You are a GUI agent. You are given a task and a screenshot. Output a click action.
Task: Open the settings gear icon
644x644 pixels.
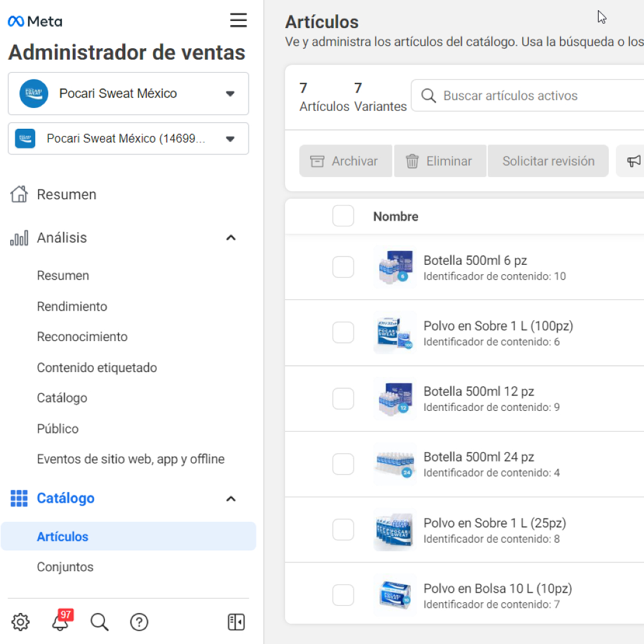click(x=20, y=622)
